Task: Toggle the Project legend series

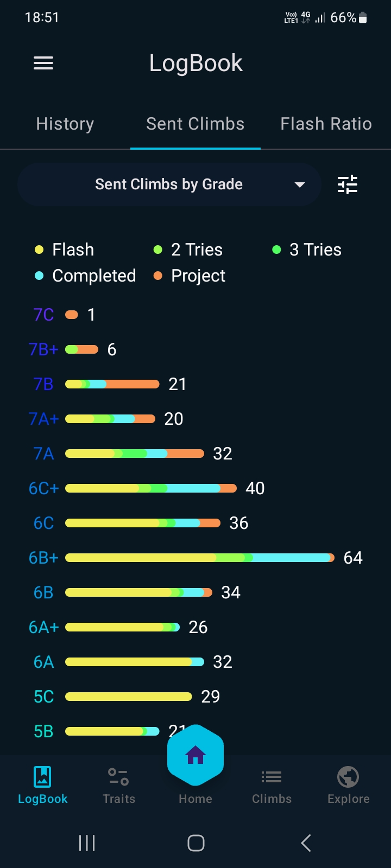Action: pyautogui.click(x=190, y=276)
